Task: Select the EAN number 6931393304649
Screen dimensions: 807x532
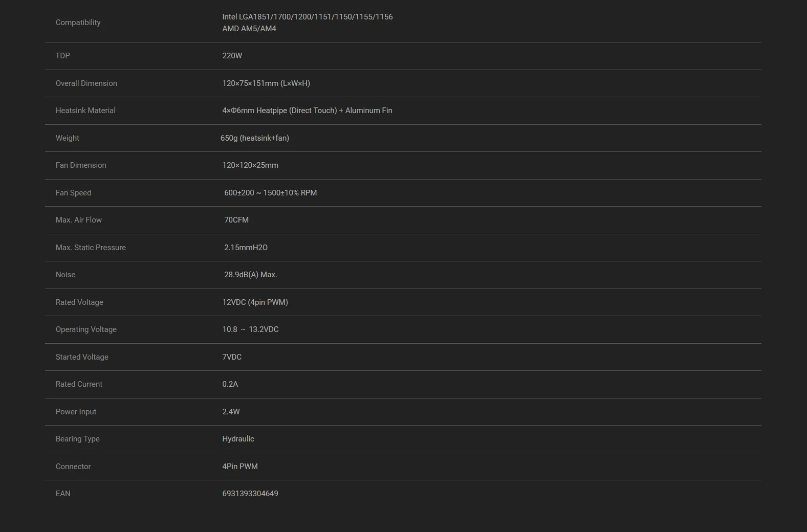Action: coord(250,494)
